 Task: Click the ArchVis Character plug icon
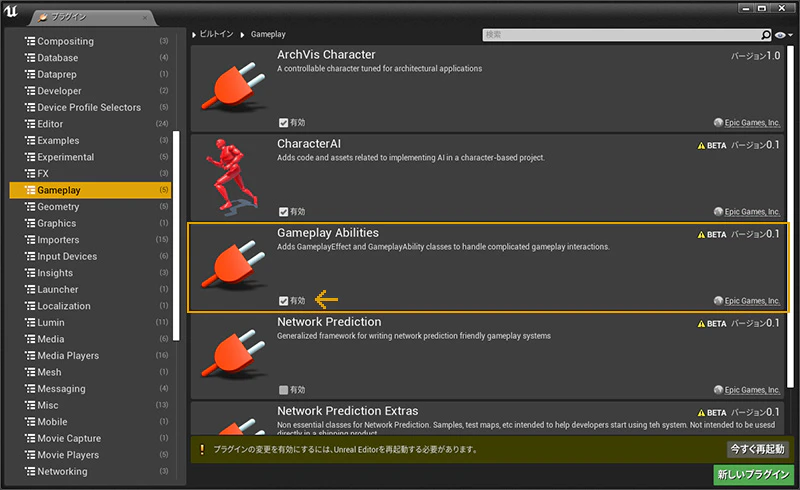pos(233,86)
